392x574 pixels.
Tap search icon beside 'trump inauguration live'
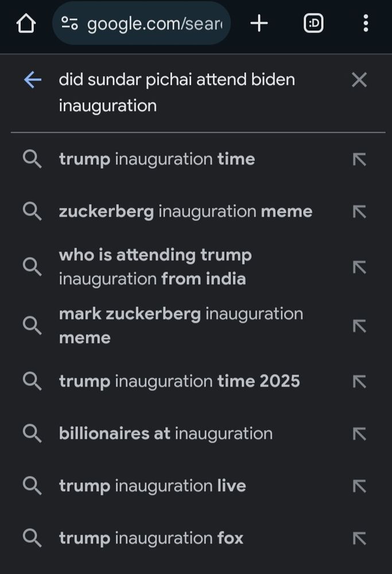coord(32,486)
